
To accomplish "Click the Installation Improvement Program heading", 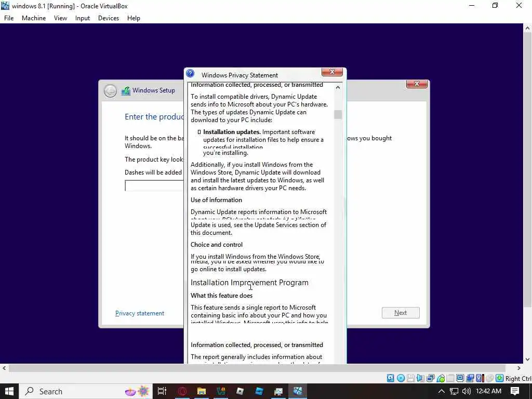I will click(249, 283).
